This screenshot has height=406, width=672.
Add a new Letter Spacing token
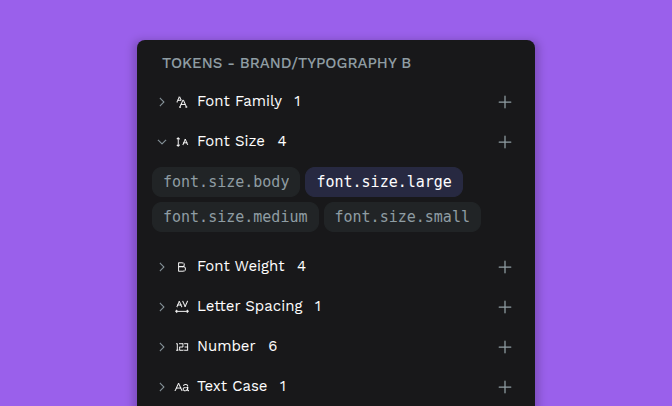505,307
